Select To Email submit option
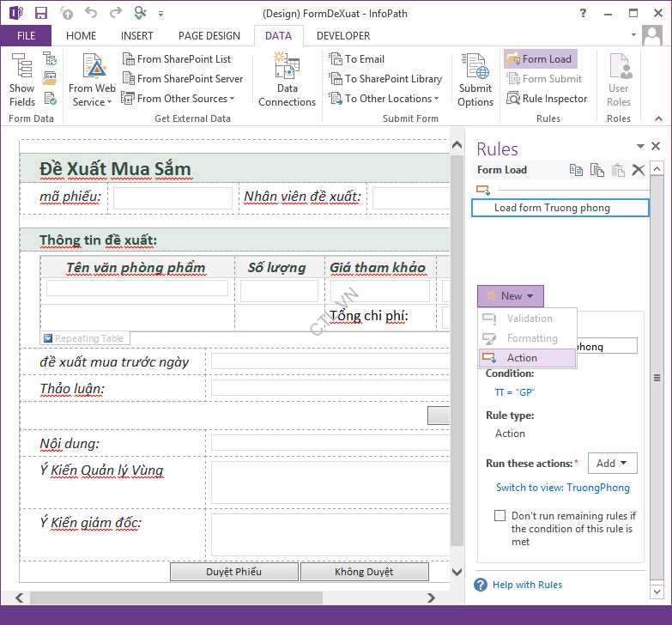Image resolution: width=672 pixels, height=625 pixels. pos(357,59)
